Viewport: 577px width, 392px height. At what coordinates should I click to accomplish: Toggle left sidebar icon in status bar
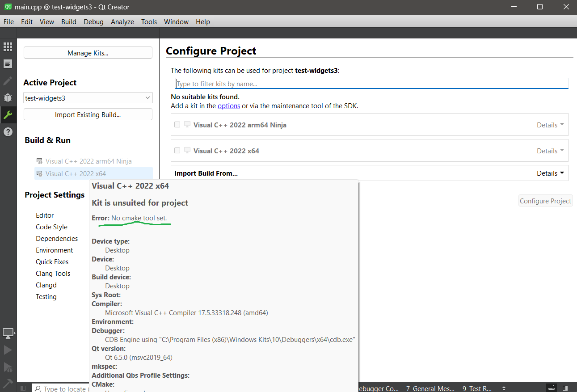(23, 388)
